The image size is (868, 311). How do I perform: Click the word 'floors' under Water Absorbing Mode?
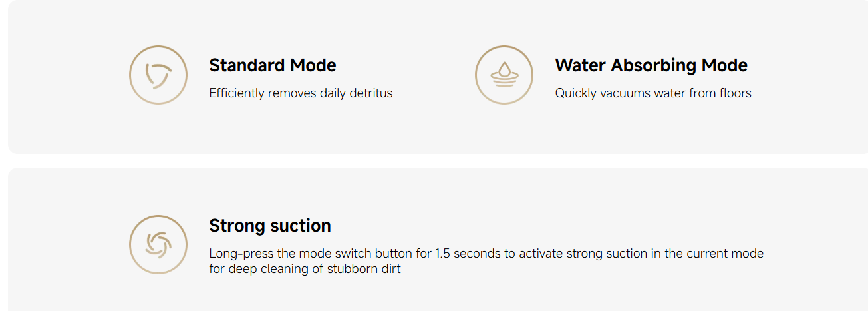point(735,93)
